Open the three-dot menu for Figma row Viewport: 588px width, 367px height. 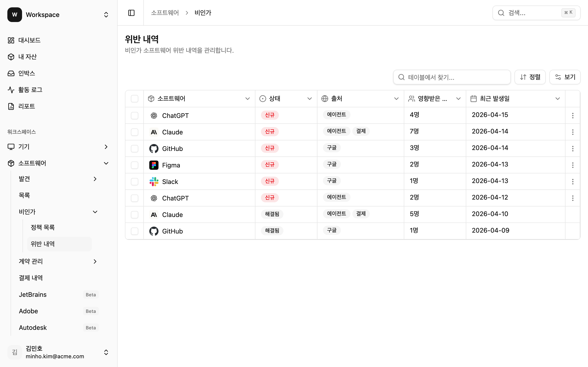(x=573, y=165)
